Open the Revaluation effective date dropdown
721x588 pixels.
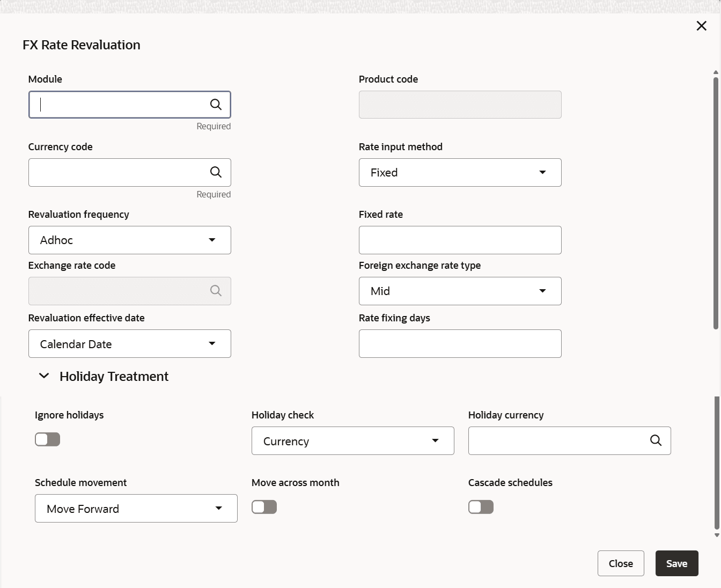129,344
